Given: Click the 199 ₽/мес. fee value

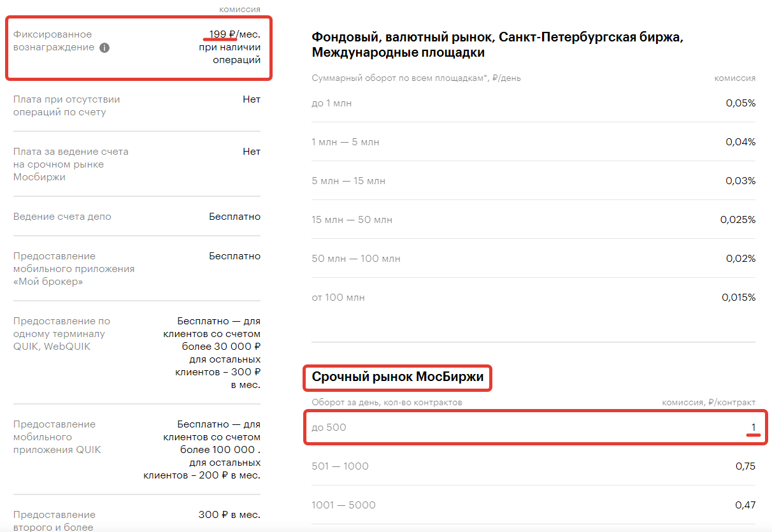Looking at the screenshot, I should [x=234, y=34].
